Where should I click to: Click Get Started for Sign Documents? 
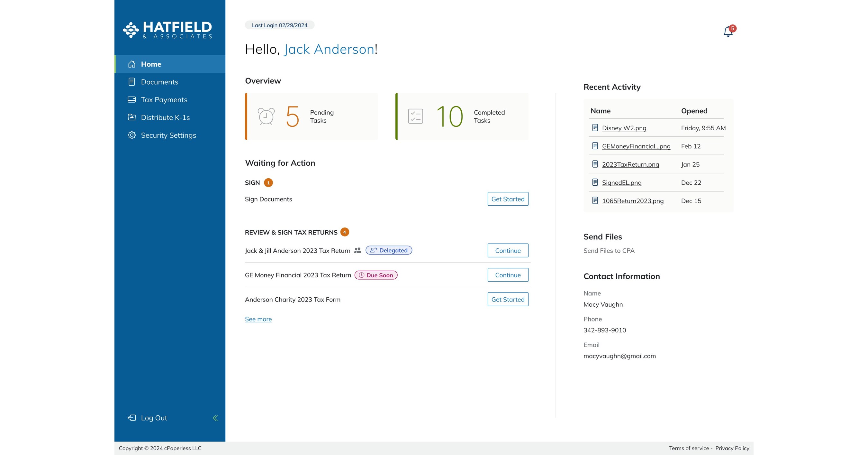pyautogui.click(x=508, y=199)
